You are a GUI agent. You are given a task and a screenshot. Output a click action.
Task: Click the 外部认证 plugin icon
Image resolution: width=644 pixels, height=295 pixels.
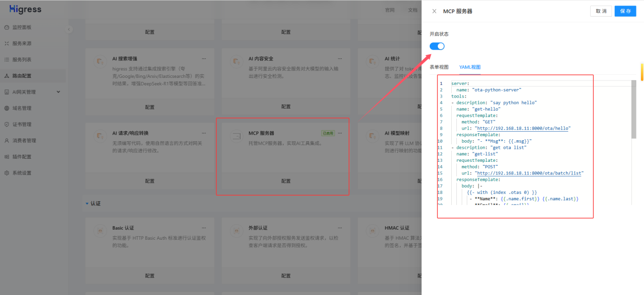point(235,231)
